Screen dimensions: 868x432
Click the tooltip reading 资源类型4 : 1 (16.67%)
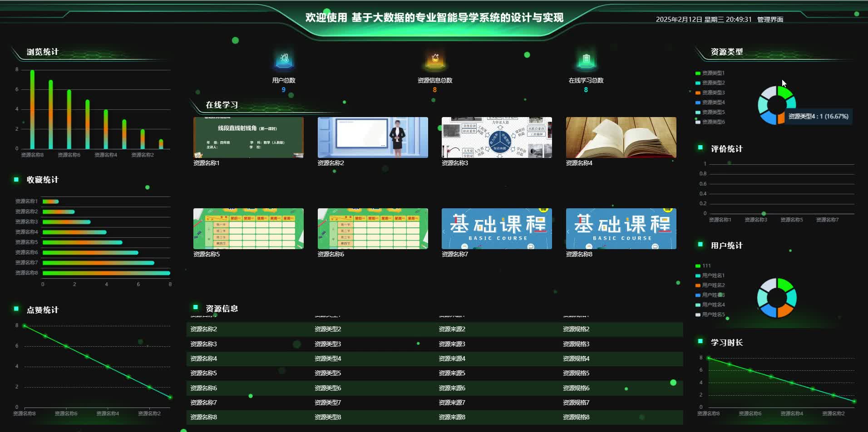[x=818, y=116]
